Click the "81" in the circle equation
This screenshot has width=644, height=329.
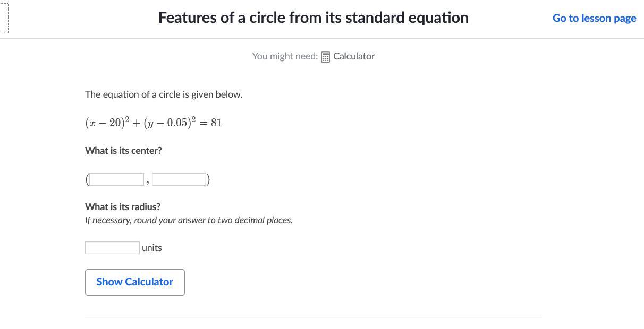tap(216, 123)
